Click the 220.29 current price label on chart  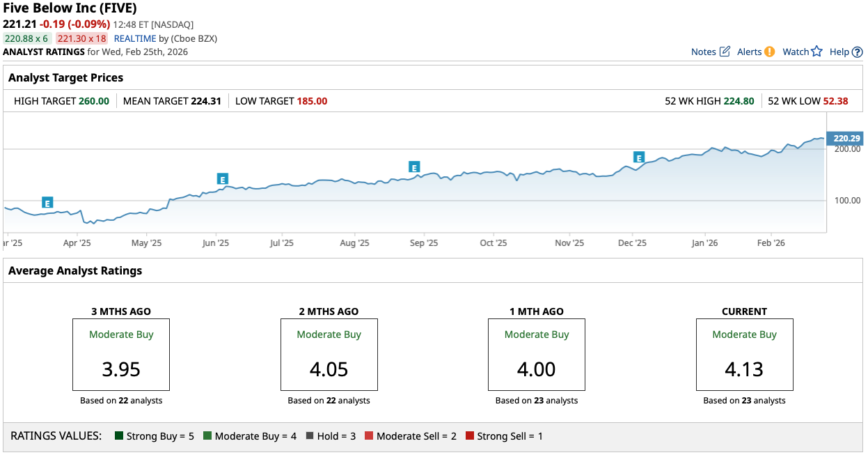tap(844, 138)
